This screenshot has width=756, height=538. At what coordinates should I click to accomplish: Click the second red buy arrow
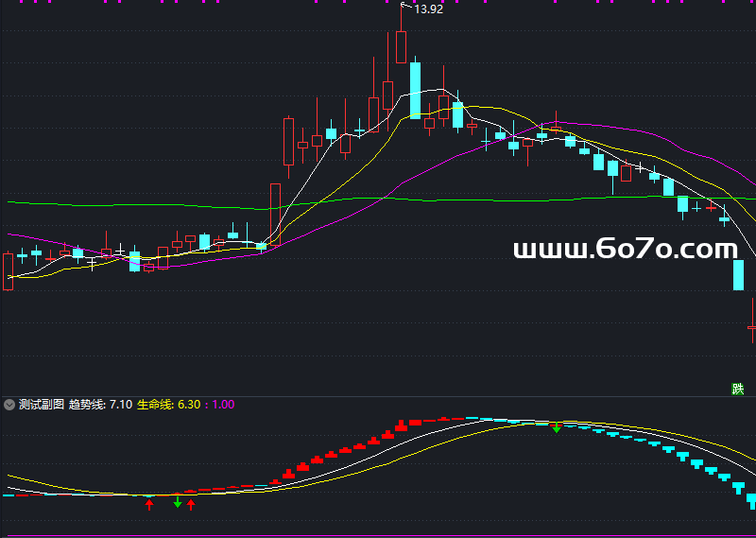pos(191,504)
